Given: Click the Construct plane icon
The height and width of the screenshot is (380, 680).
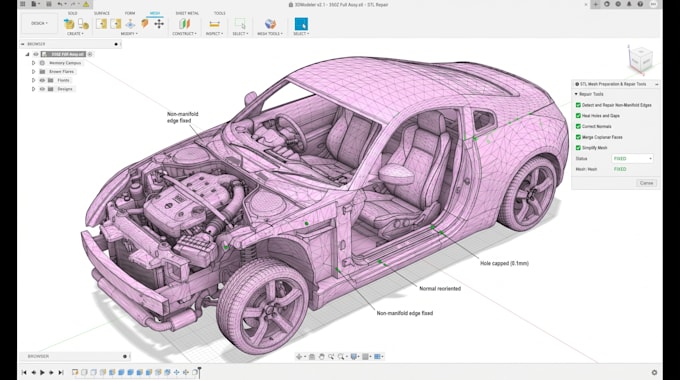Looking at the screenshot, I should click(x=185, y=24).
